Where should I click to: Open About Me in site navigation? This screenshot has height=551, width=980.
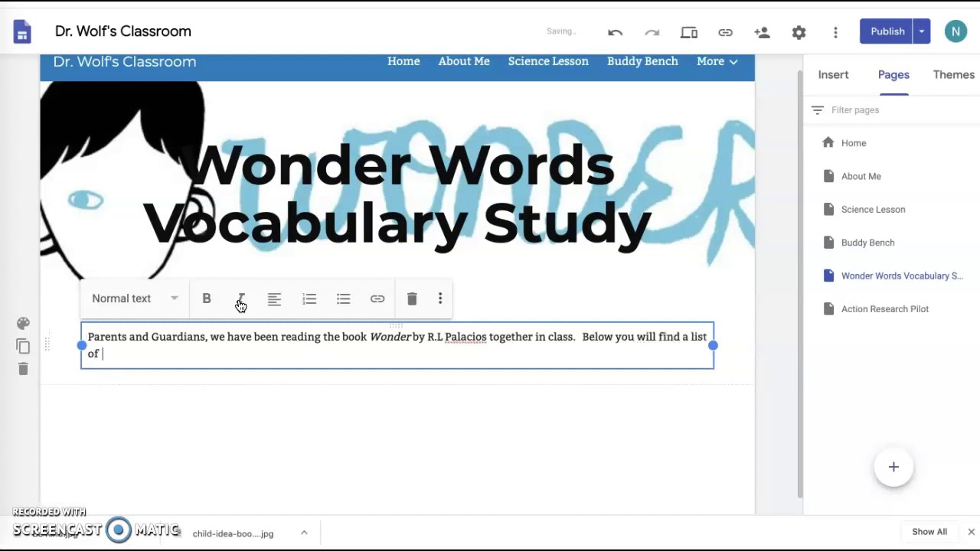(464, 61)
